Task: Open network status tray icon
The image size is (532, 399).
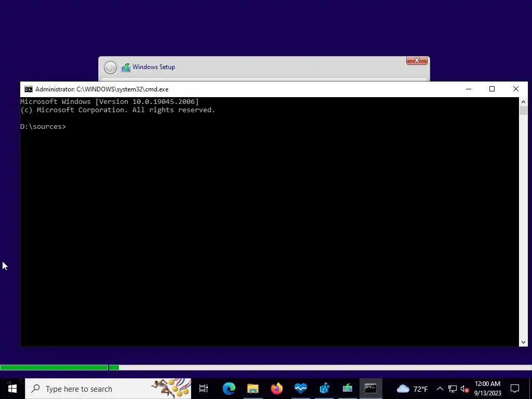Action: (x=453, y=389)
